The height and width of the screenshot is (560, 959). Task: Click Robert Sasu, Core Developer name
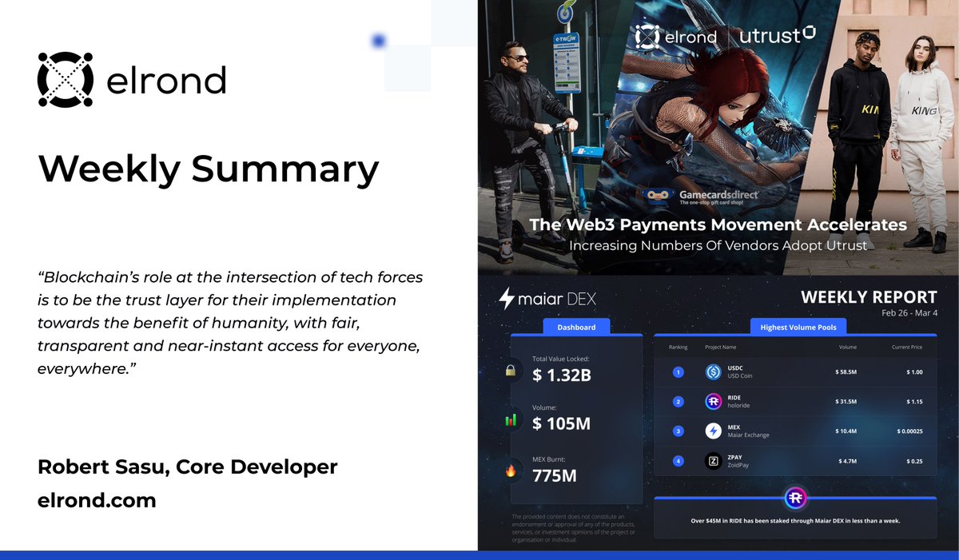pos(187,467)
